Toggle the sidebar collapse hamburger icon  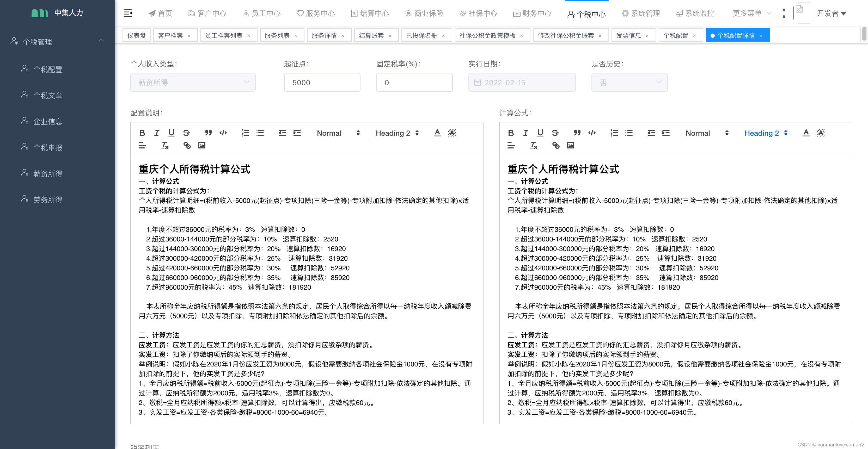click(128, 13)
